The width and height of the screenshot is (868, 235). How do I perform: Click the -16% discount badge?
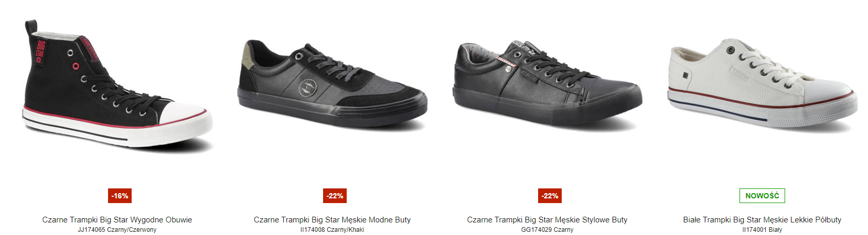click(120, 196)
